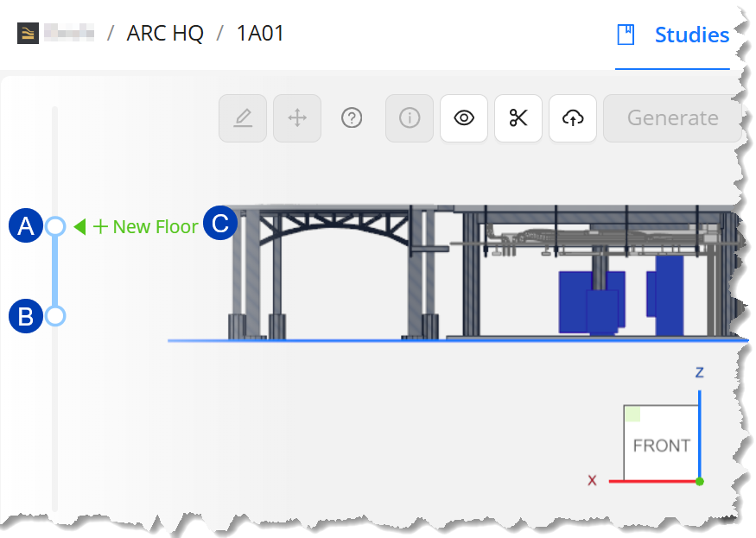756x538 pixels.
Task: Toggle the eye visibility button
Action: [x=464, y=118]
